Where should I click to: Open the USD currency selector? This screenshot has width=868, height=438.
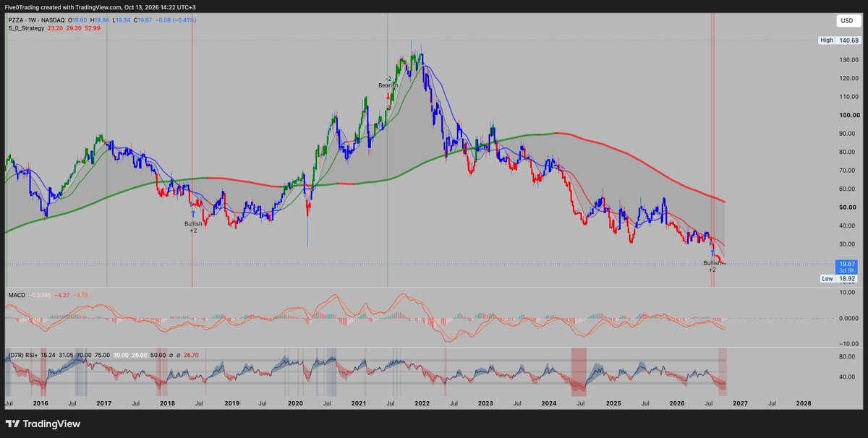(846, 21)
